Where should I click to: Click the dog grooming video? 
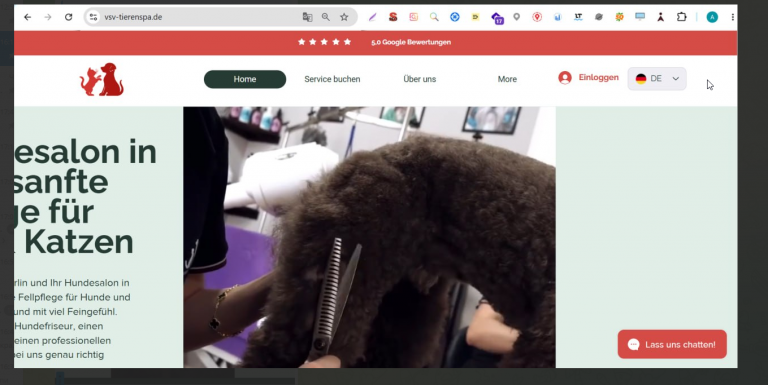click(x=369, y=237)
